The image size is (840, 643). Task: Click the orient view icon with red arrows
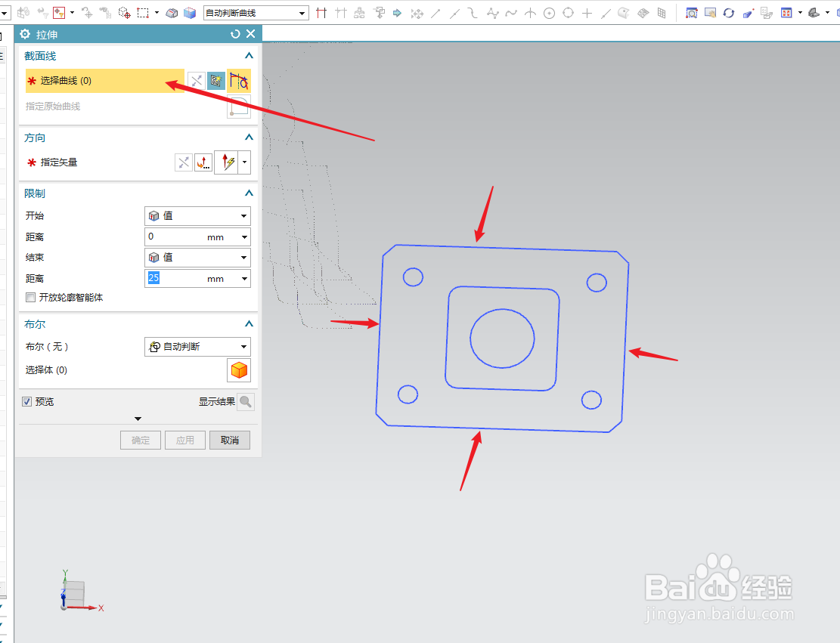(786, 13)
